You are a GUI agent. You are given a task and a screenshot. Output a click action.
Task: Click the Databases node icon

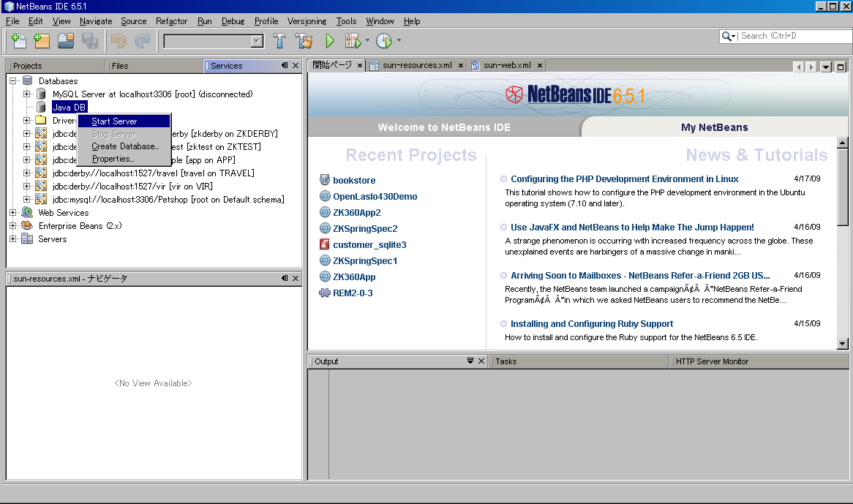[x=27, y=80]
